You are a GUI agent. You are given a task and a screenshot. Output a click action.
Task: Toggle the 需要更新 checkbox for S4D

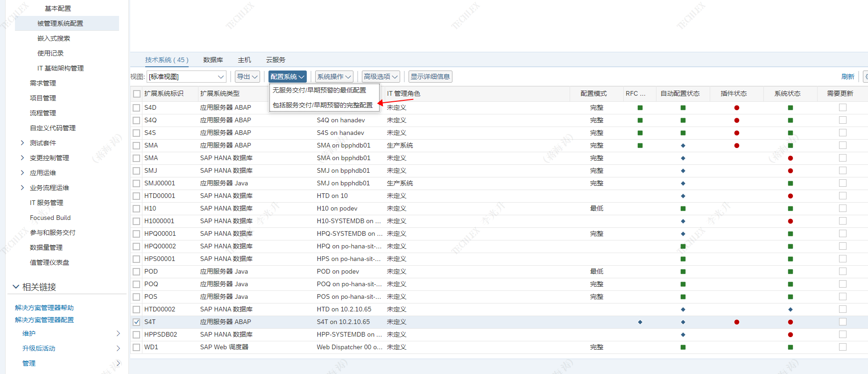843,107
